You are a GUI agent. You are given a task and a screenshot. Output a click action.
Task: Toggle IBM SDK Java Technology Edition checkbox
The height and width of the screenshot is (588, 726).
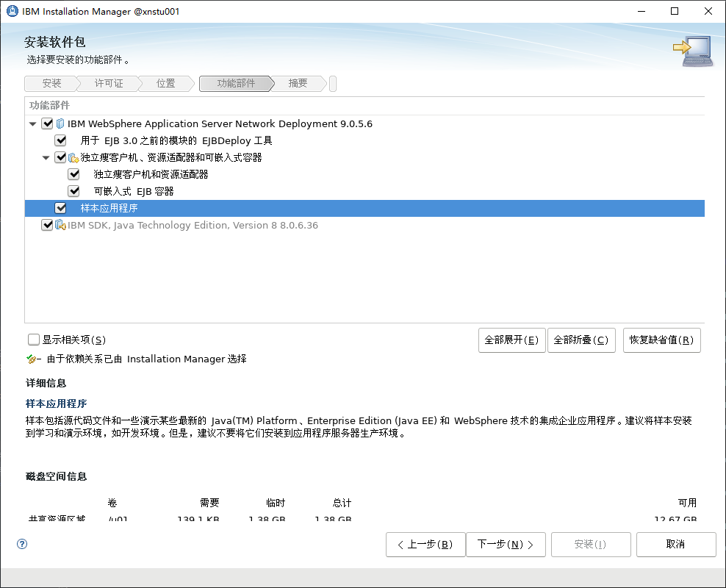point(47,225)
